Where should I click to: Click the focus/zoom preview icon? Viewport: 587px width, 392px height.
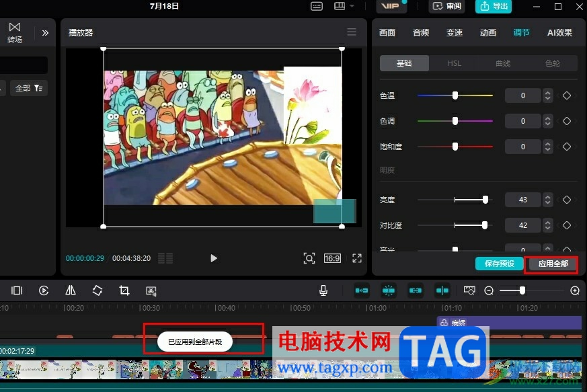click(309, 258)
